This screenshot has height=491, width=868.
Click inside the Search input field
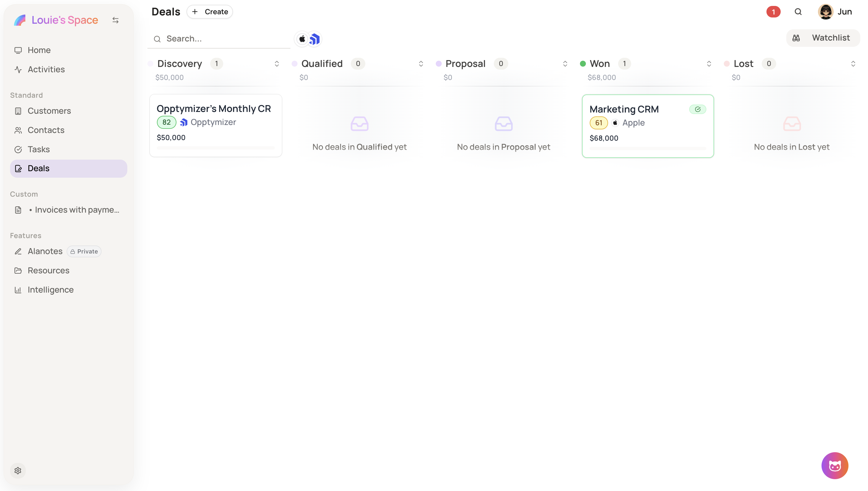[x=219, y=38]
